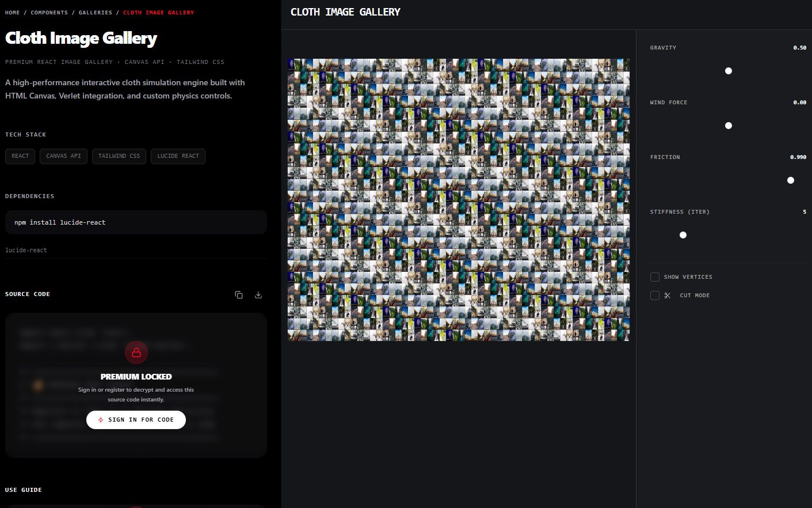Image resolution: width=812 pixels, height=508 pixels.
Task: Open the Components breadcrumb link
Action: coord(49,13)
